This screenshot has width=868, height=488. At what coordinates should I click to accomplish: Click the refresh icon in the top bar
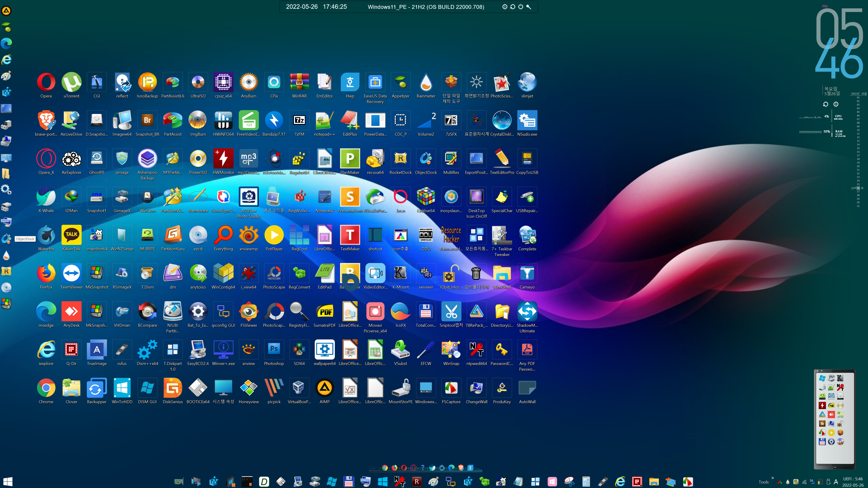point(513,7)
